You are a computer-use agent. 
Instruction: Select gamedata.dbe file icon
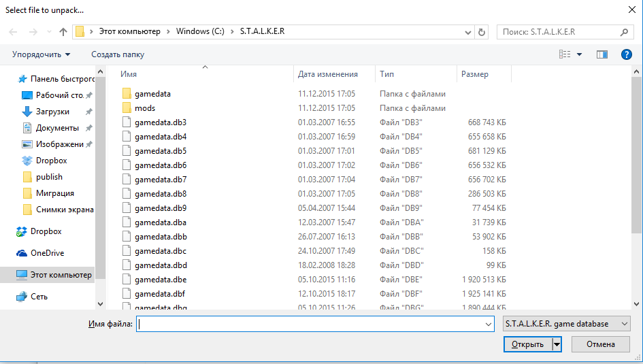(127, 280)
